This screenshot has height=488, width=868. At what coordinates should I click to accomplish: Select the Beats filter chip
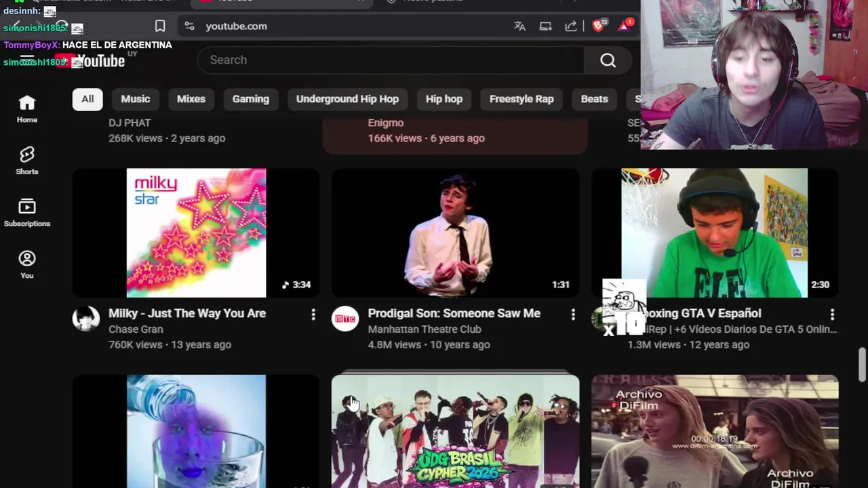[594, 99]
